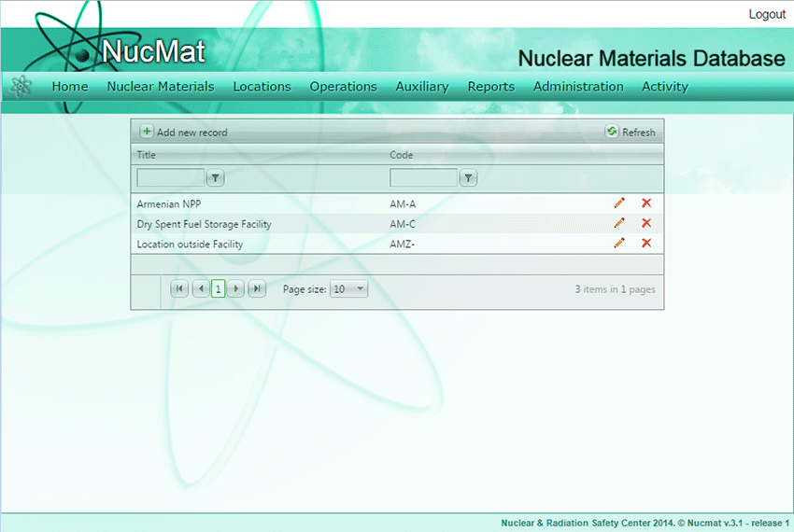Open the Code column filter icon
Screen dimensions: 794x532
pos(469,178)
